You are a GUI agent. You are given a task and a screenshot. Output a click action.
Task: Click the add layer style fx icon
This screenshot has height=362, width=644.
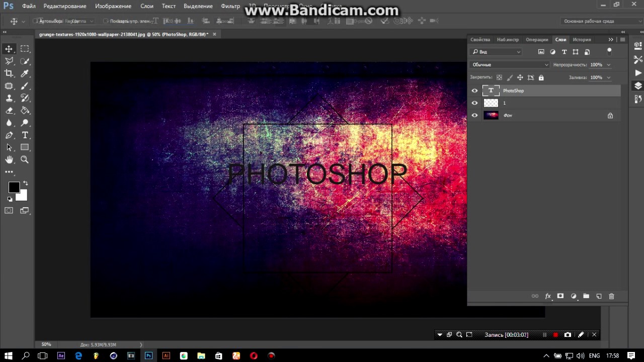(548, 296)
